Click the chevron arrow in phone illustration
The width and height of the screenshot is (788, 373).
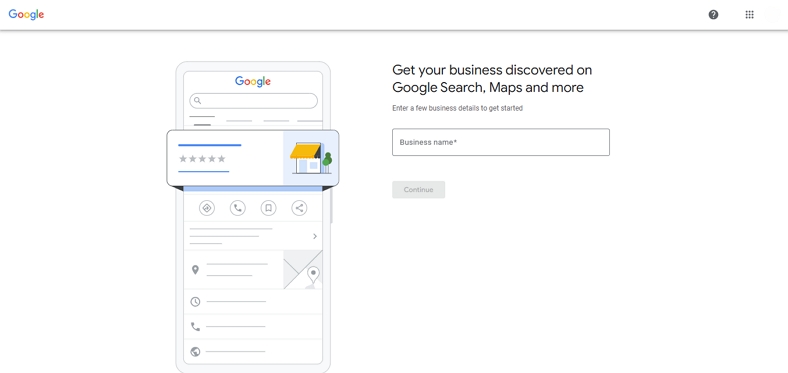[315, 236]
